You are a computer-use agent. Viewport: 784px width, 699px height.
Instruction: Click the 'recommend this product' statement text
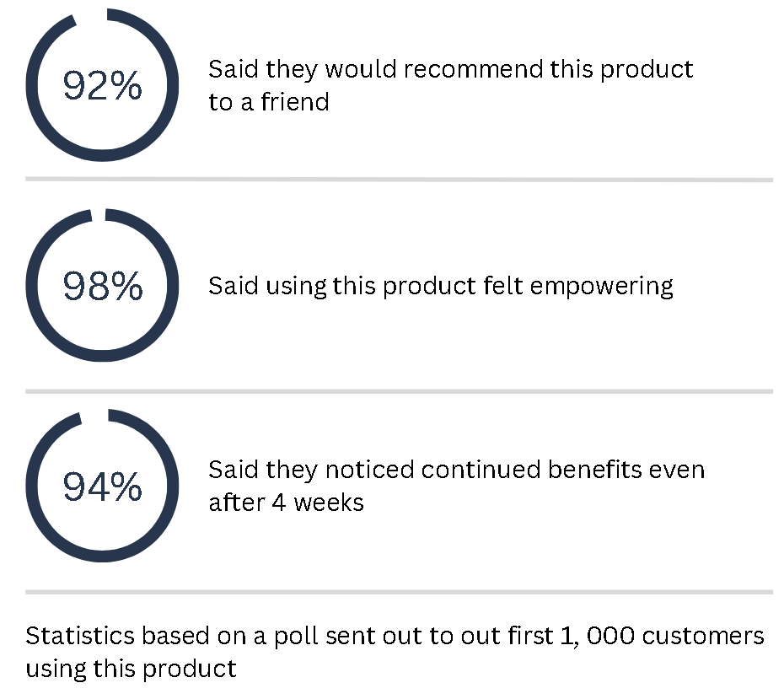pos(451,69)
